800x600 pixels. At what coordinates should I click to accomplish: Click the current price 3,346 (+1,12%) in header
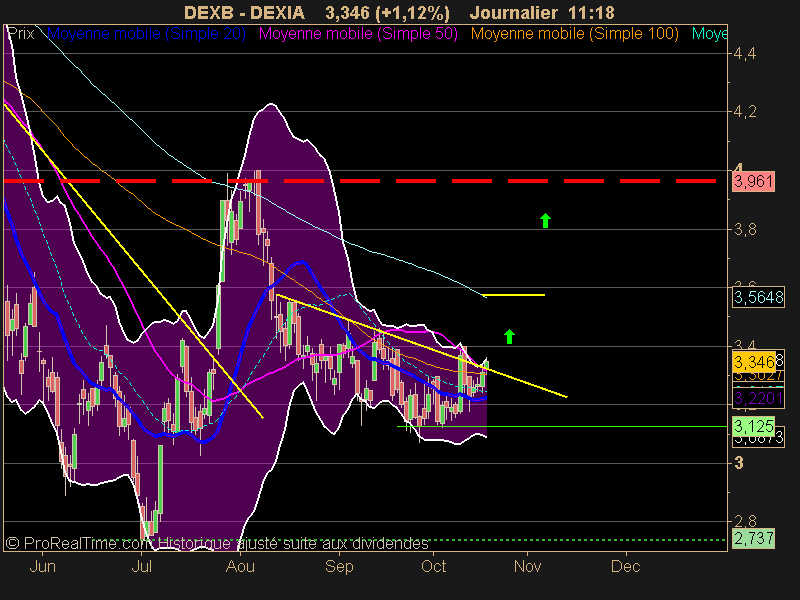coord(388,13)
